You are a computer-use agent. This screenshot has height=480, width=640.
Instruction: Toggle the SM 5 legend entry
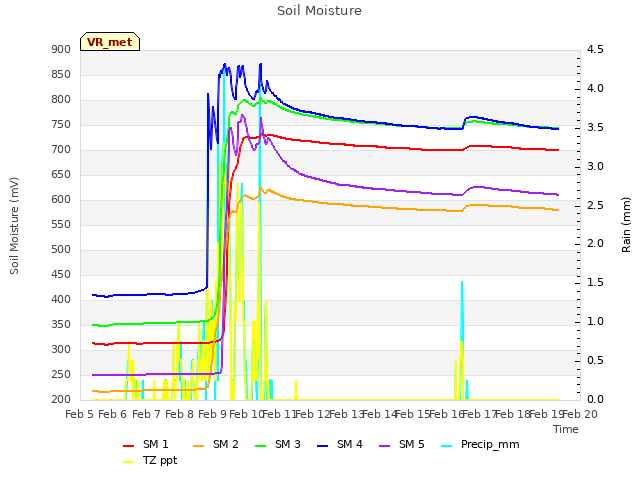pyautogui.click(x=402, y=444)
